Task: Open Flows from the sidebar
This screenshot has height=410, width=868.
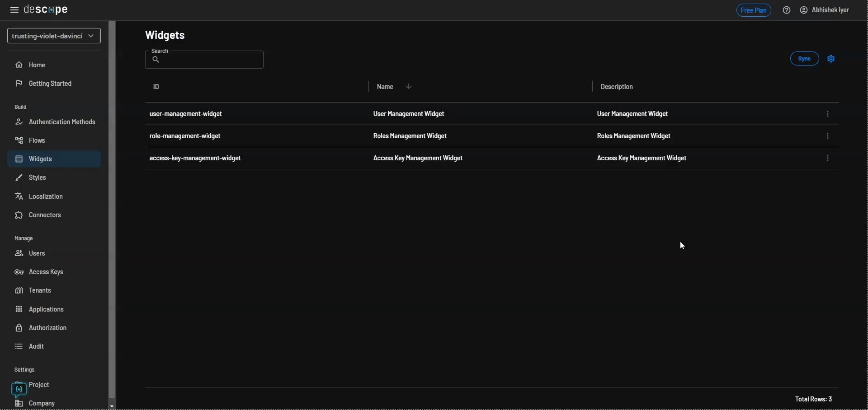Action: pos(37,140)
